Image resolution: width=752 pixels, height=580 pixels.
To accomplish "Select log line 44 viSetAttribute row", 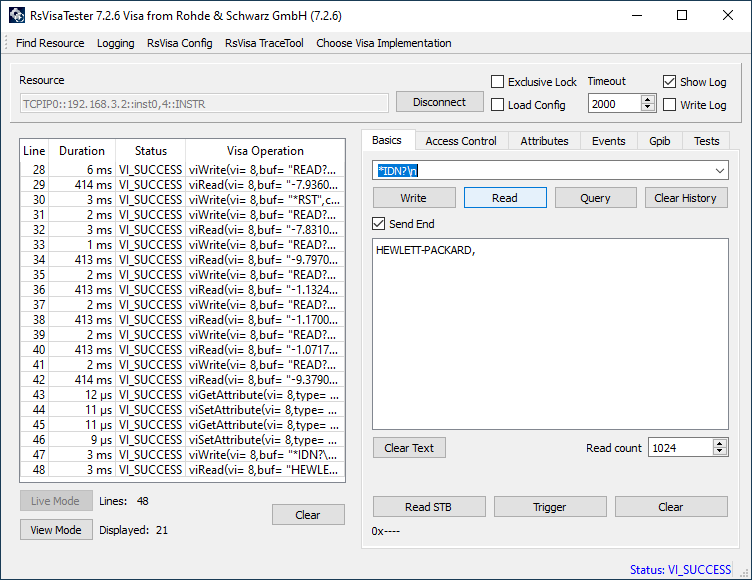I will pos(182,409).
